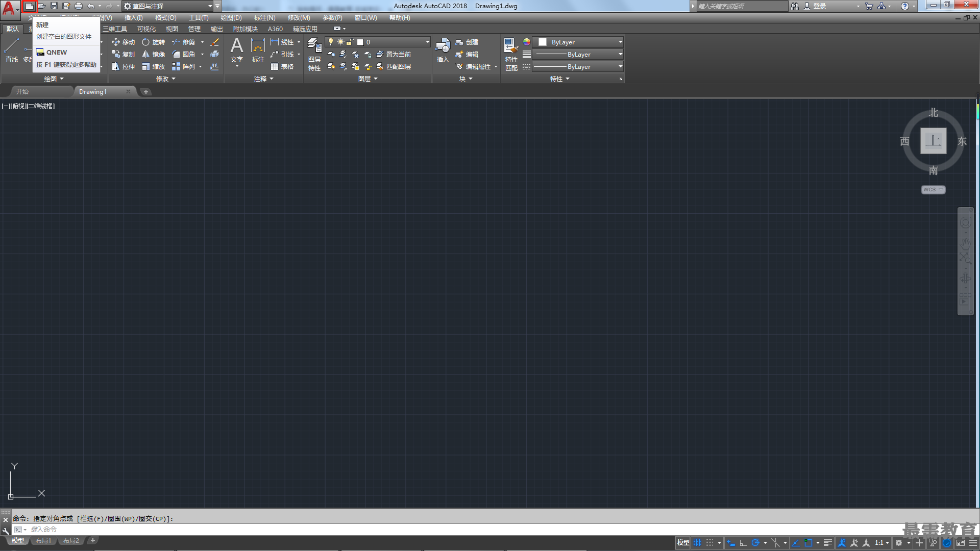Toggle snap mode in status bar

click(709, 542)
